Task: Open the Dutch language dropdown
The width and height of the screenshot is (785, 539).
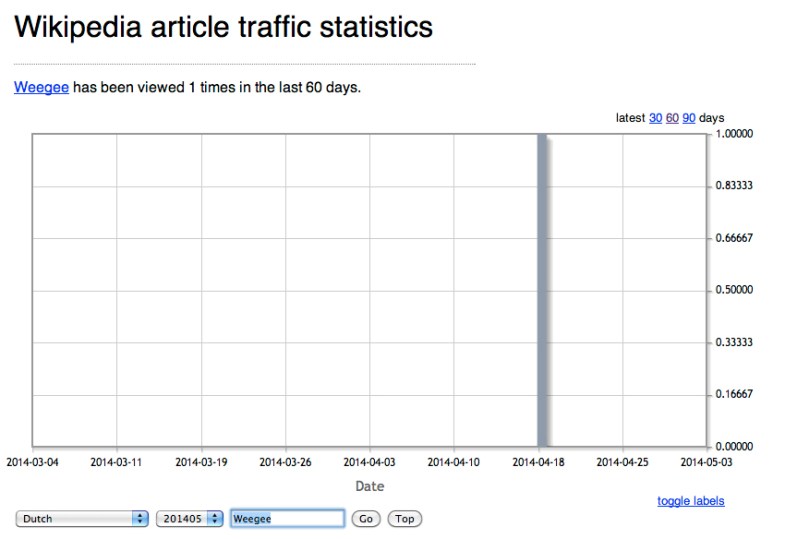Action: click(82, 519)
